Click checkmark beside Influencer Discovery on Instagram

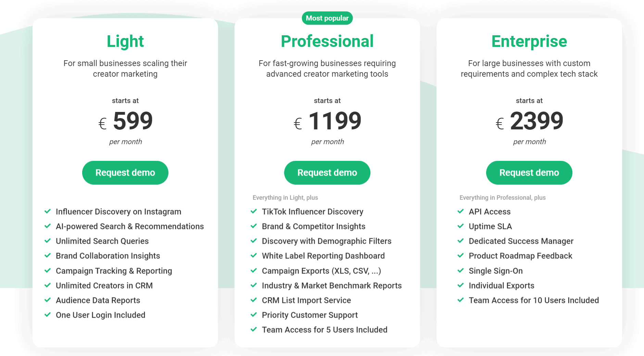(x=48, y=211)
